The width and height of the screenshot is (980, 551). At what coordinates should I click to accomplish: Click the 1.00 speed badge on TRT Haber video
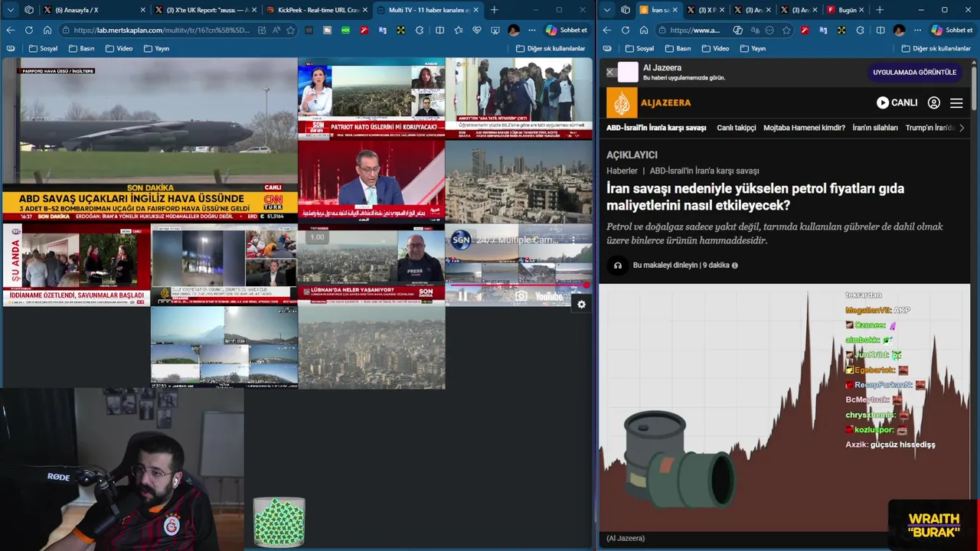(x=316, y=237)
